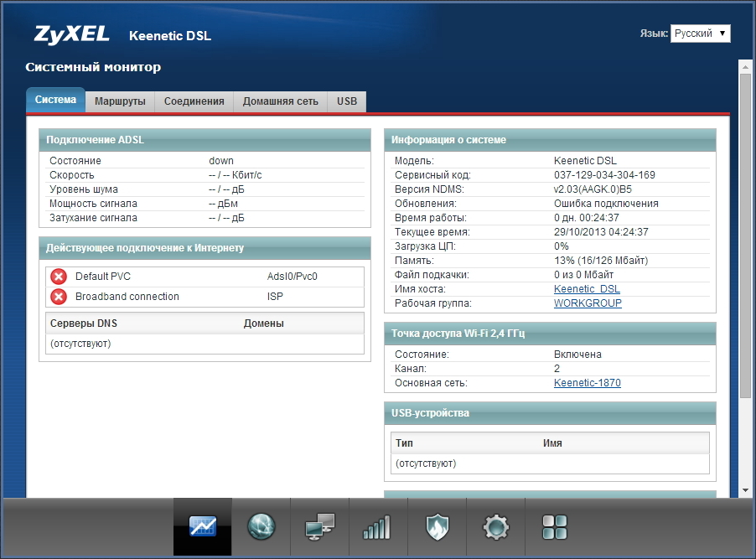Screen dimensions: 756x559
Task: Open the Security shield flame icon
Action: click(437, 527)
